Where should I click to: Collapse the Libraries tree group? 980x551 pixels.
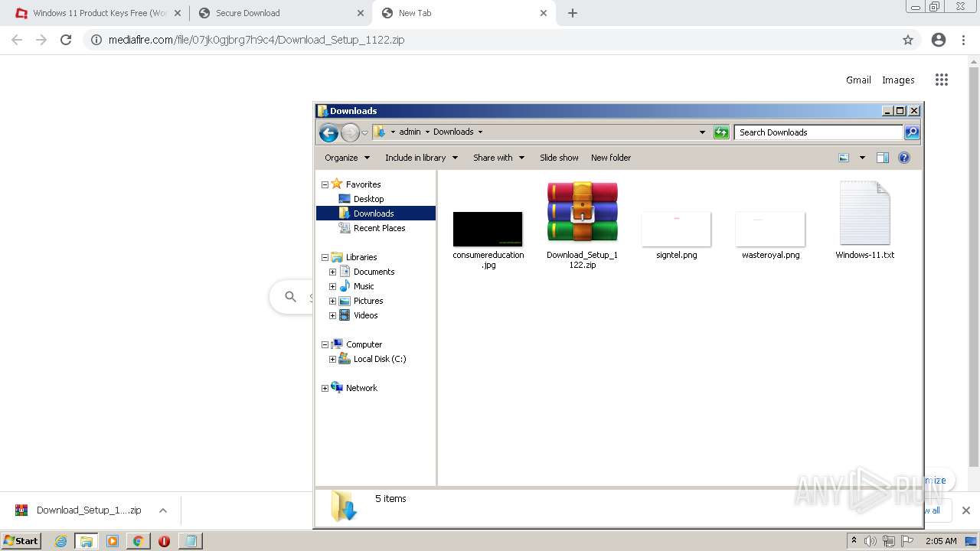(325, 257)
